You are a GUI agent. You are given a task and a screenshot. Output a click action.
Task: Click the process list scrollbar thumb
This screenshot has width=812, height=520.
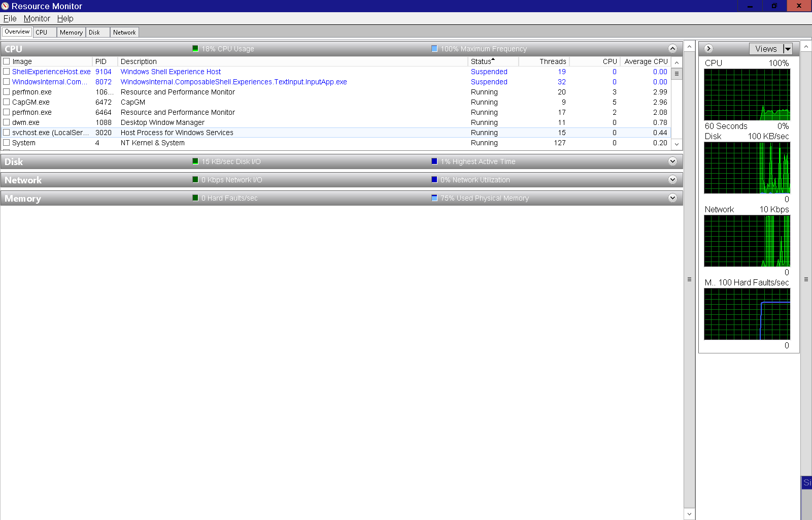[676, 74]
